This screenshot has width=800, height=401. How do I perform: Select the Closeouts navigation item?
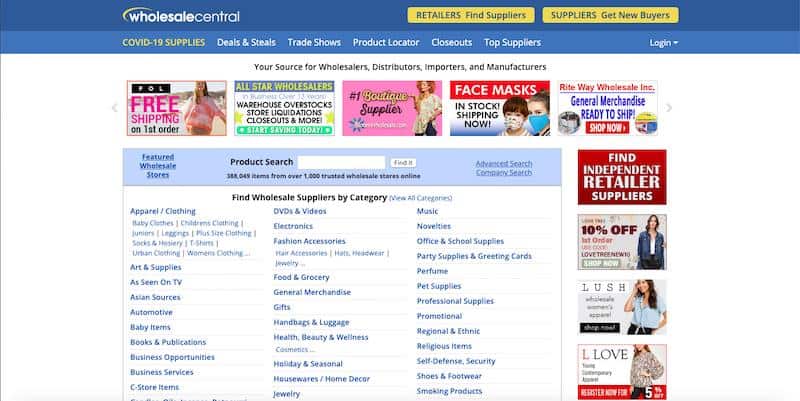click(x=451, y=43)
